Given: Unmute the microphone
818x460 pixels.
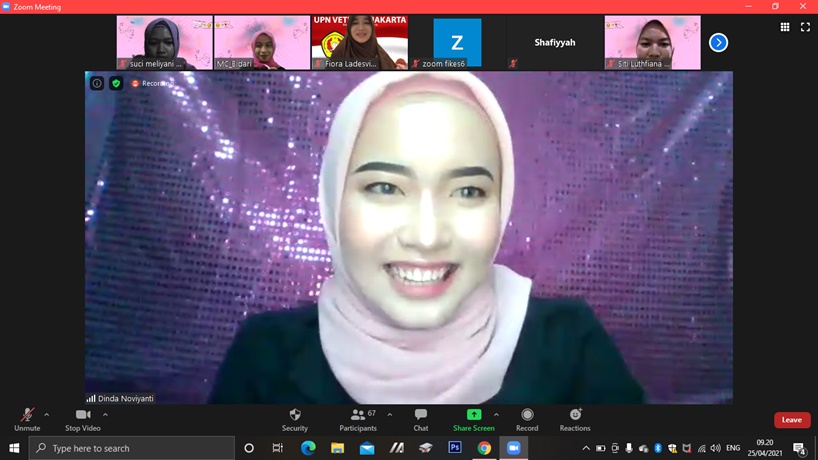Looking at the screenshot, I should tap(27, 419).
